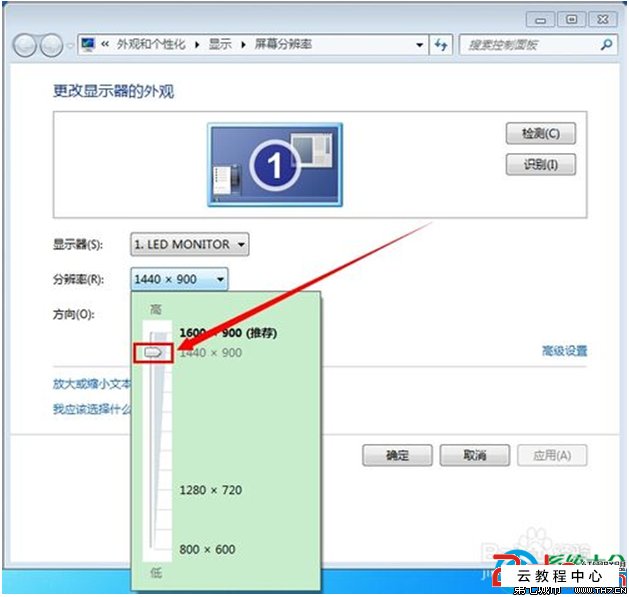Click the 确定 button
629x597 pixels.
tap(397, 455)
